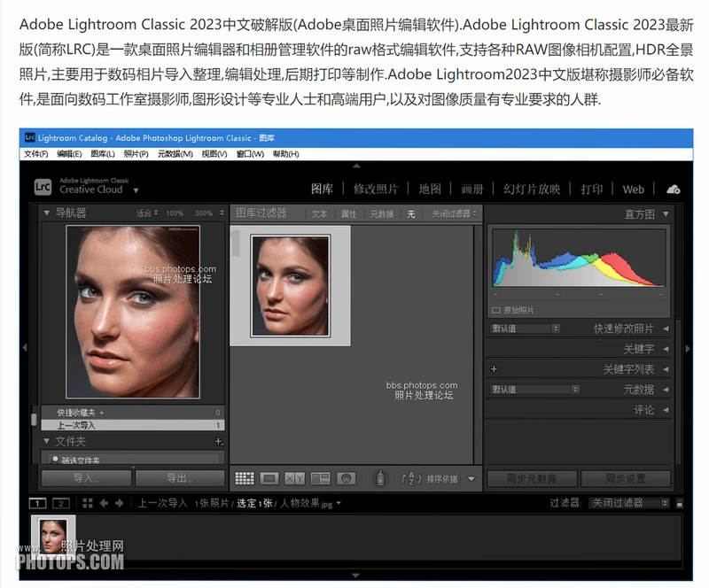
Task: Open the Help menu
Action: point(285,154)
